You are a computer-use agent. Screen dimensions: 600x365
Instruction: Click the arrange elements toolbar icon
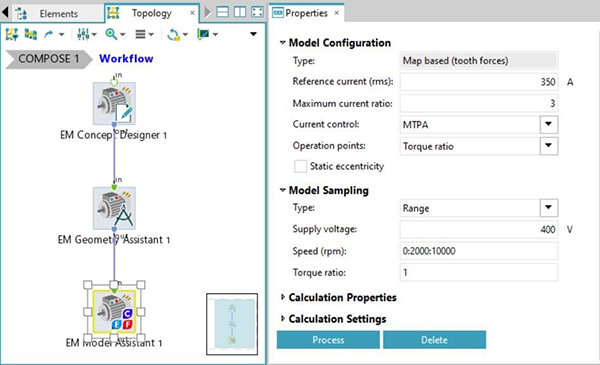[x=31, y=34]
